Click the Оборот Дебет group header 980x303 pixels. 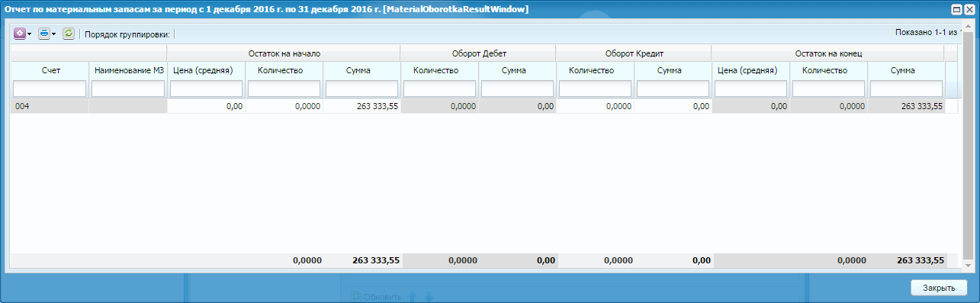click(478, 53)
